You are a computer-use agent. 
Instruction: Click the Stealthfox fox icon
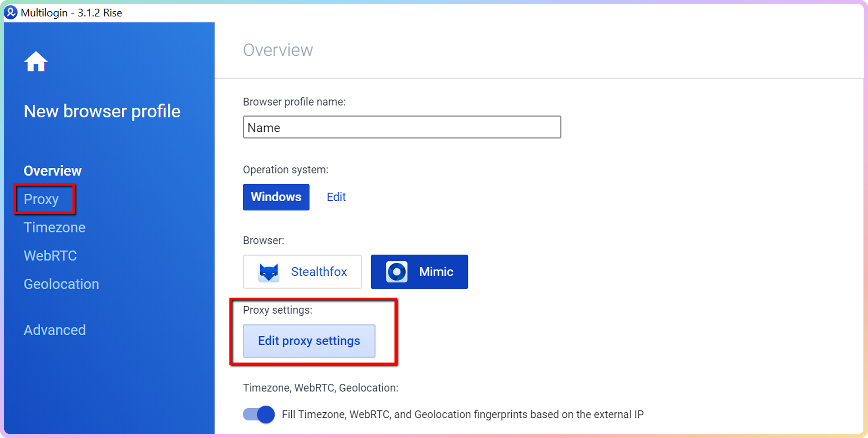coord(269,272)
